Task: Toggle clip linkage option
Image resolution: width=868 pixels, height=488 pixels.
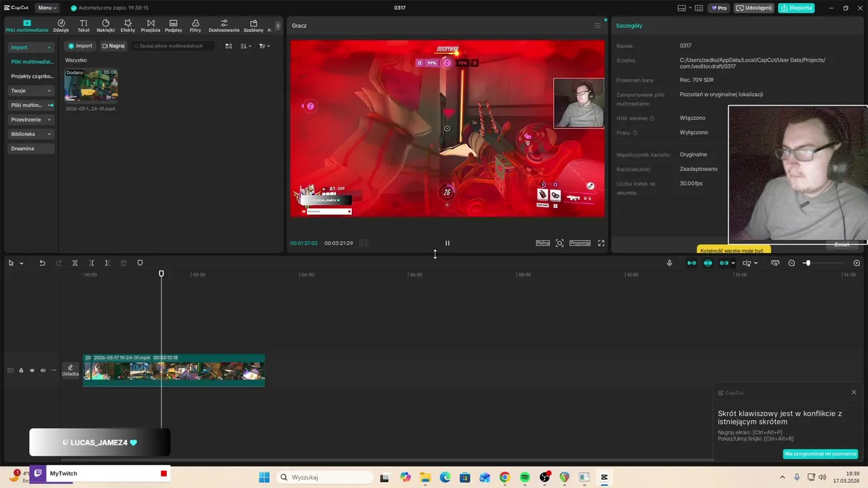Action: coord(724,263)
